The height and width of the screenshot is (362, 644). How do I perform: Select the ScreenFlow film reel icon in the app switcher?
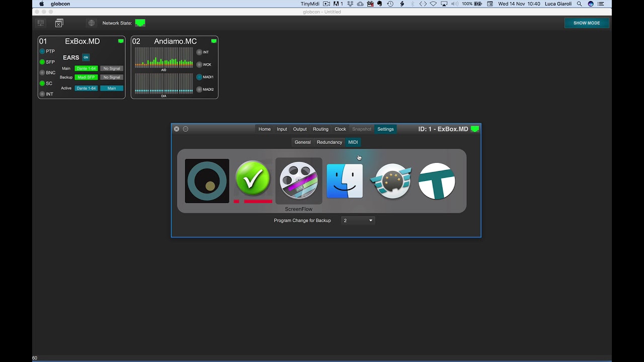tap(299, 181)
